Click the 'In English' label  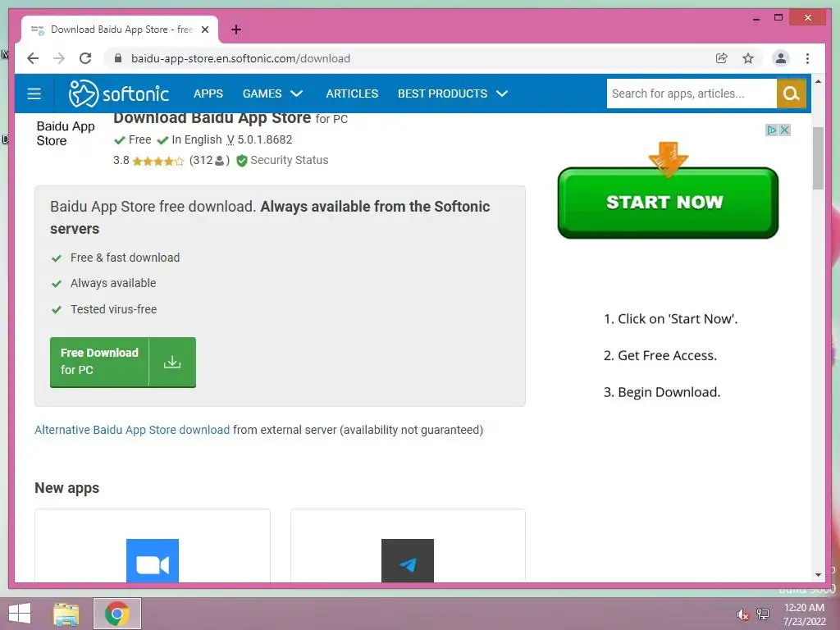tap(196, 139)
